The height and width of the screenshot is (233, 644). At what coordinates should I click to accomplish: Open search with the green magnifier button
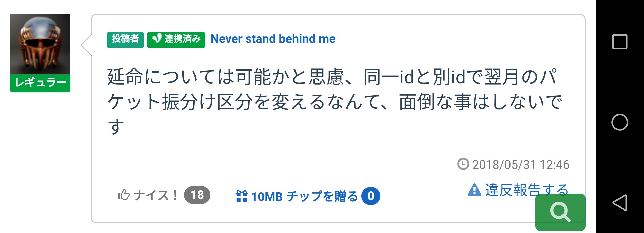point(560,212)
